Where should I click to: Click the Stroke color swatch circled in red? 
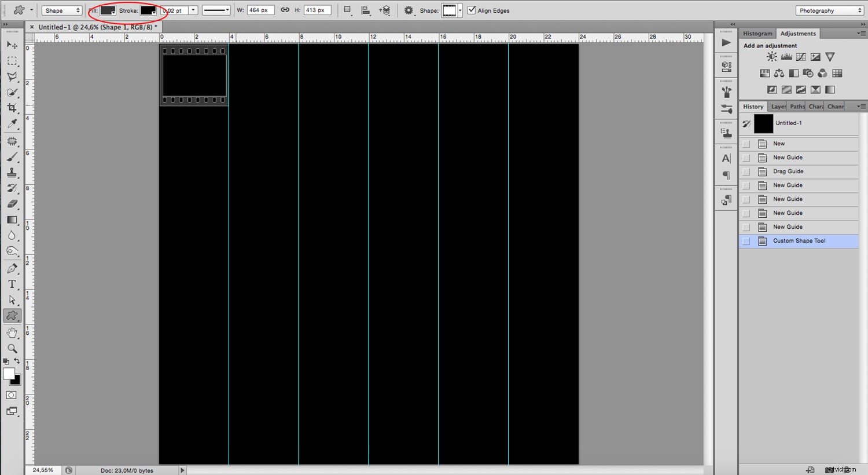pos(149,10)
